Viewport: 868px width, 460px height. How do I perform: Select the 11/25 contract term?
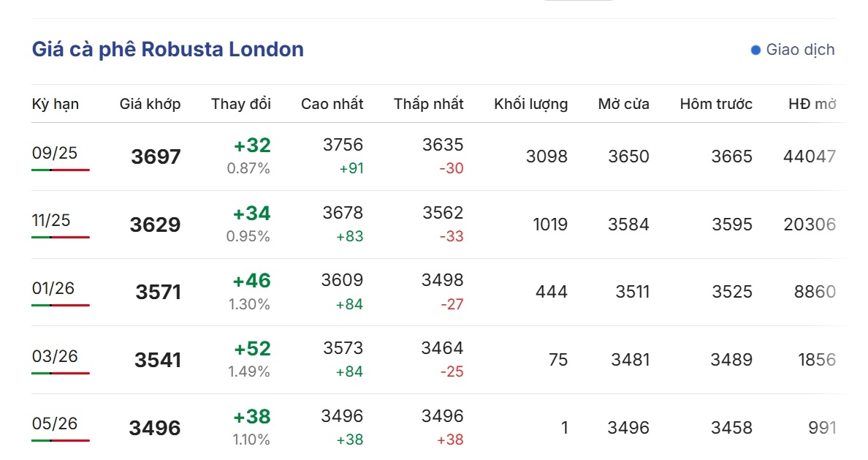tap(51, 221)
